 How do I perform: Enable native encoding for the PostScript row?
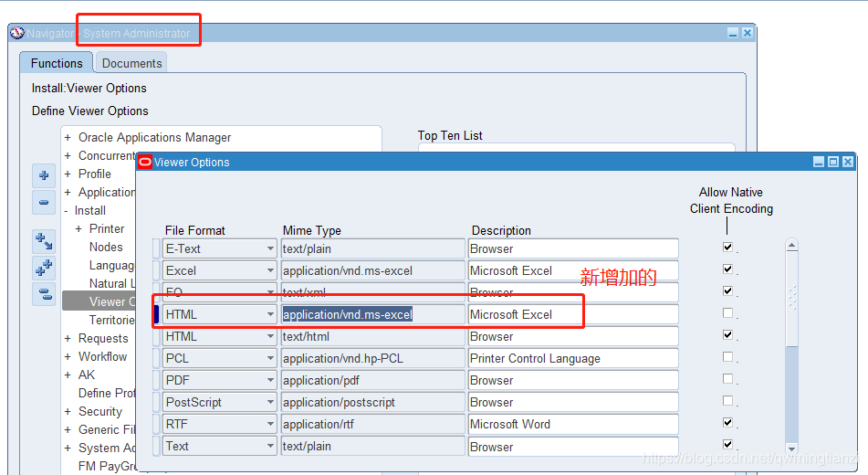728,401
